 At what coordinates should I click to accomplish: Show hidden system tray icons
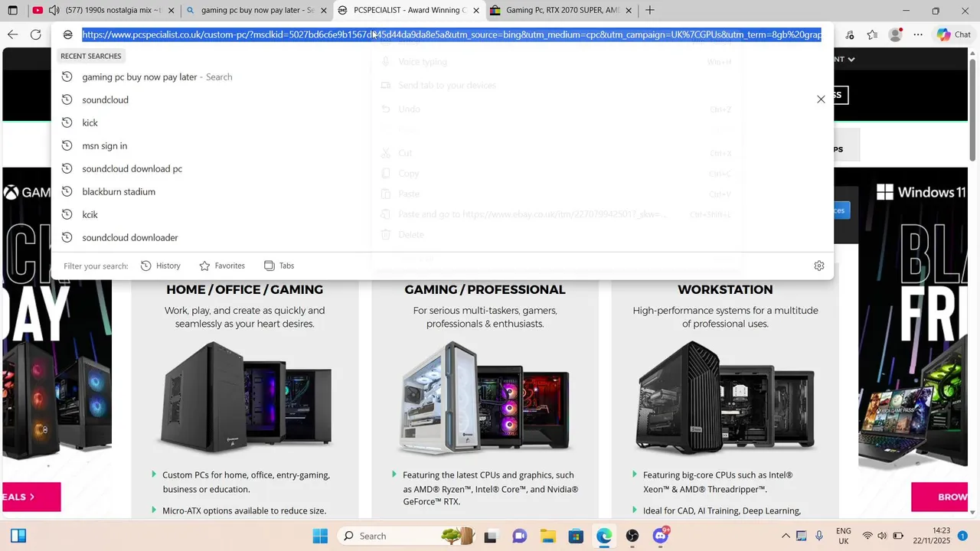[786, 536]
